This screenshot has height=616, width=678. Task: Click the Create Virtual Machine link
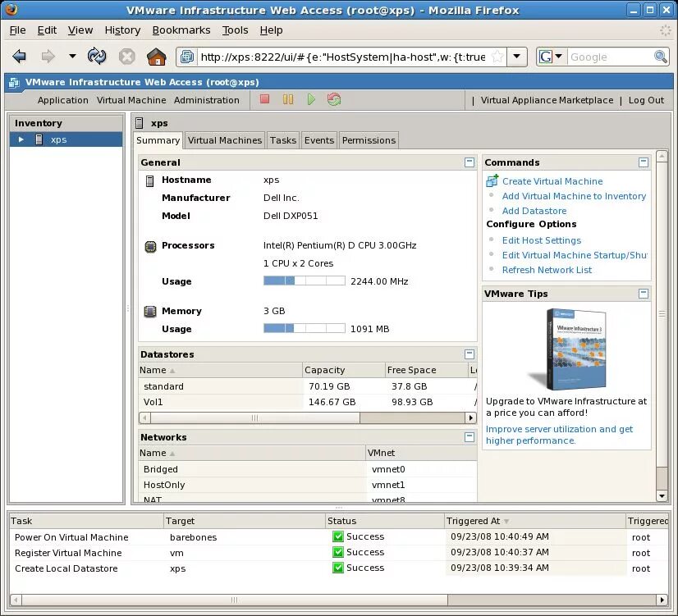552,181
